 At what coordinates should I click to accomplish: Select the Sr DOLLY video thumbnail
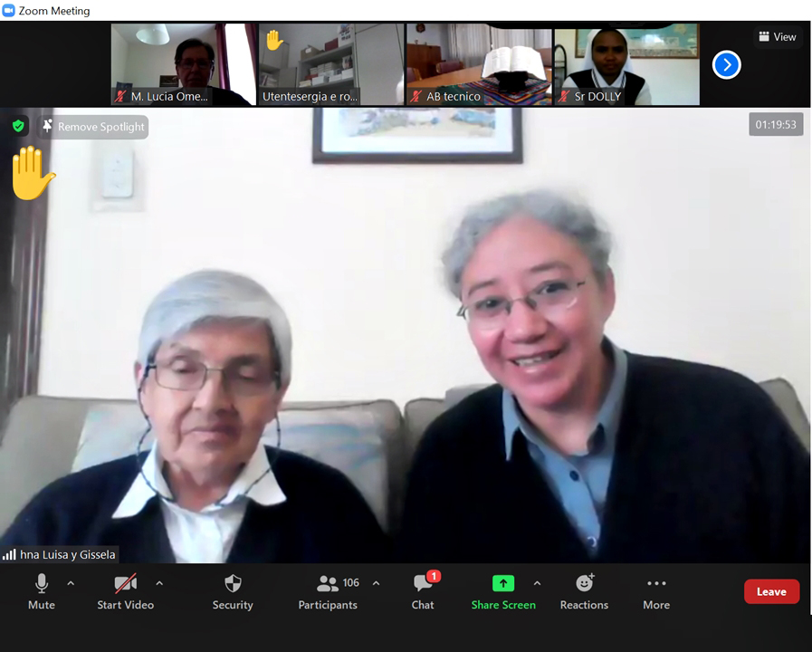626,64
